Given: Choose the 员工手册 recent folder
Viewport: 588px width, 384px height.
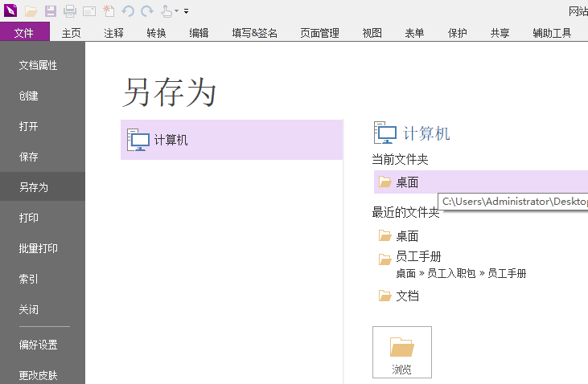Looking at the screenshot, I should 418,256.
